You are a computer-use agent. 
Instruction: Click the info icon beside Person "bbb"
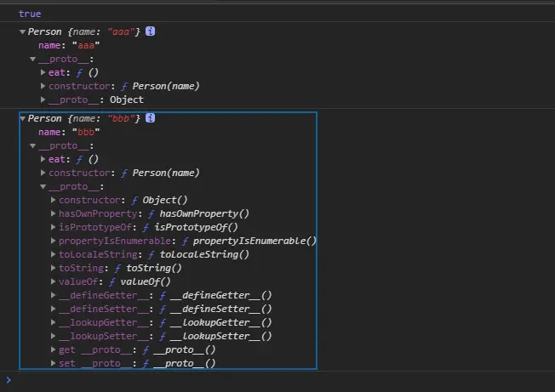coord(150,117)
